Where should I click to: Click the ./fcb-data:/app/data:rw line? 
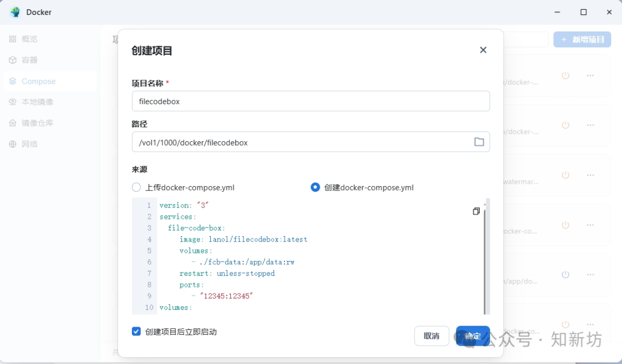click(243, 262)
